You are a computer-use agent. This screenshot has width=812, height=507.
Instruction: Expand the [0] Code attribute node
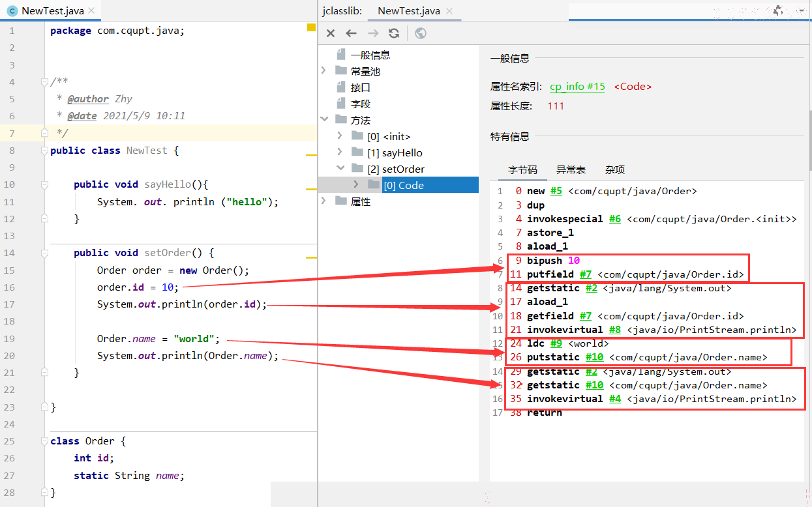pyautogui.click(x=356, y=184)
